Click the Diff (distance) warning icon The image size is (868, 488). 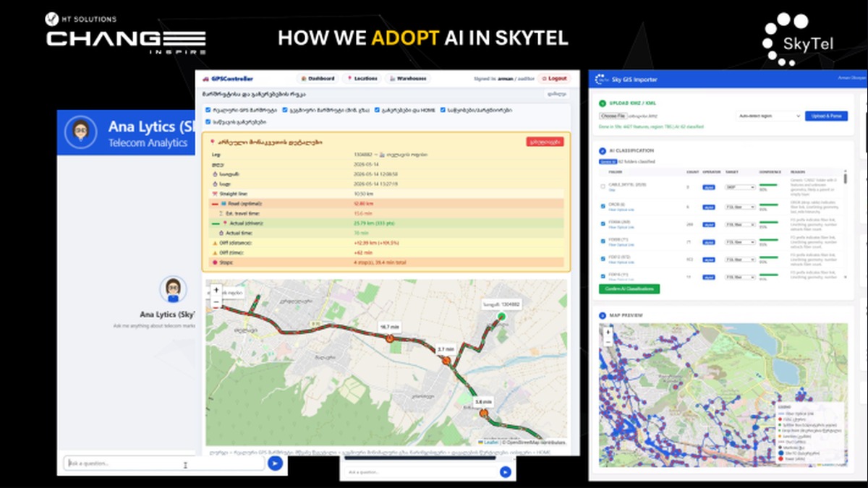(x=215, y=243)
